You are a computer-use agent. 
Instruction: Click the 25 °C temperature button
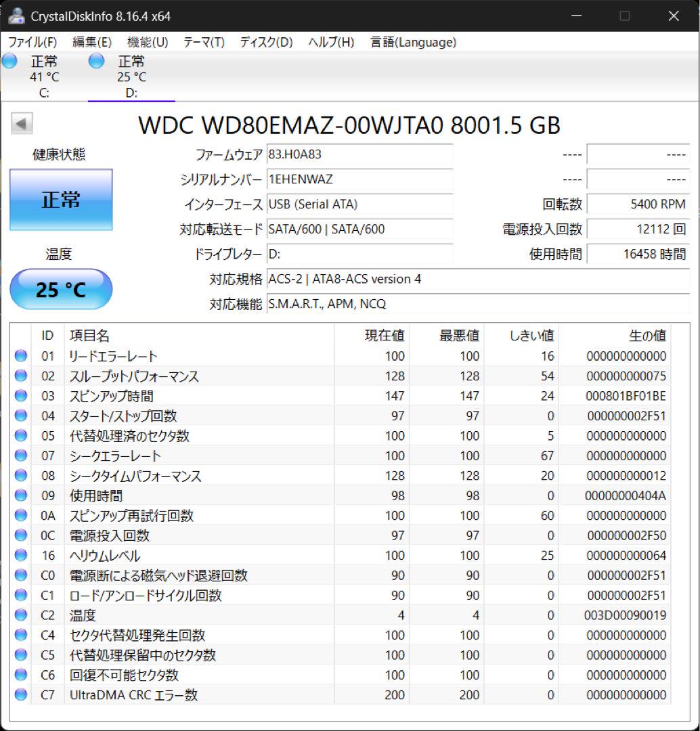(x=61, y=289)
